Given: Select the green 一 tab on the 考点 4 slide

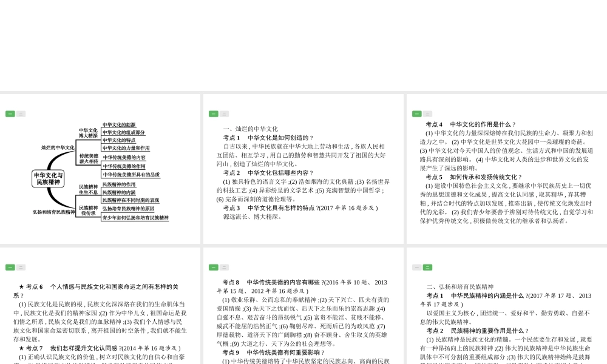Looking at the screenshot, I should [x=416, y=113].
